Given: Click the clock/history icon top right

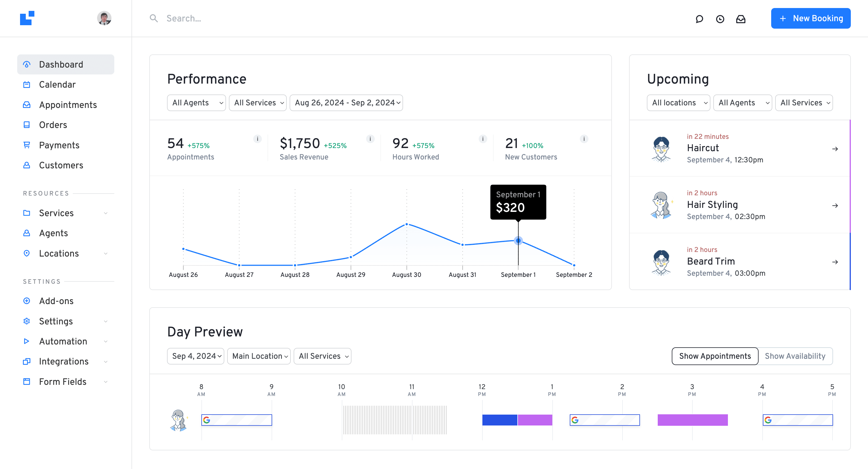Looking at the screenshot, I should (720, 19).
